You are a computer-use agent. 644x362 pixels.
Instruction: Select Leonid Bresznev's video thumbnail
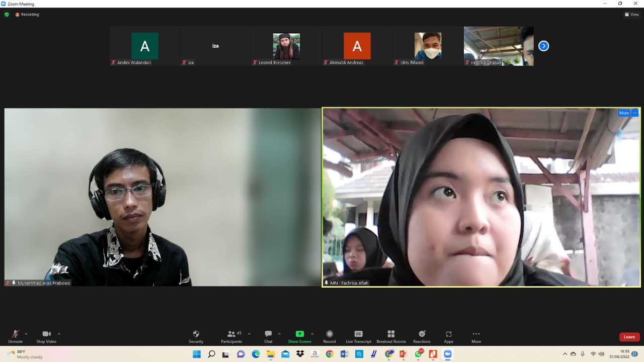(286, 46)
